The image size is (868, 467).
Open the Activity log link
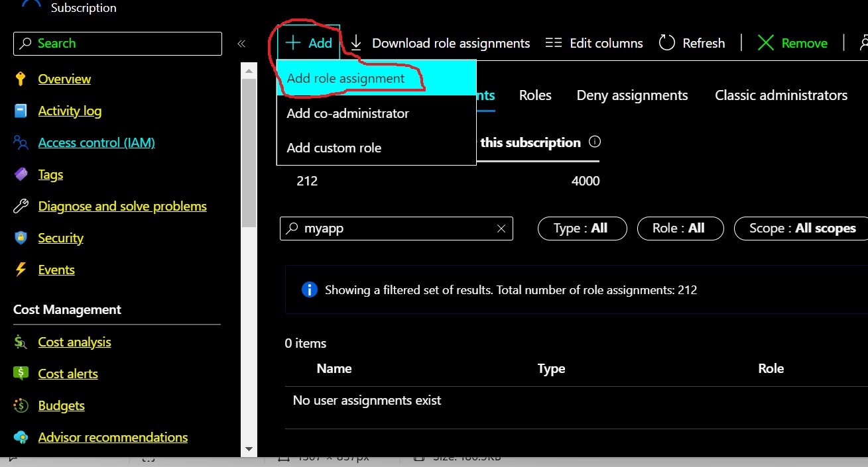[70, 111]
